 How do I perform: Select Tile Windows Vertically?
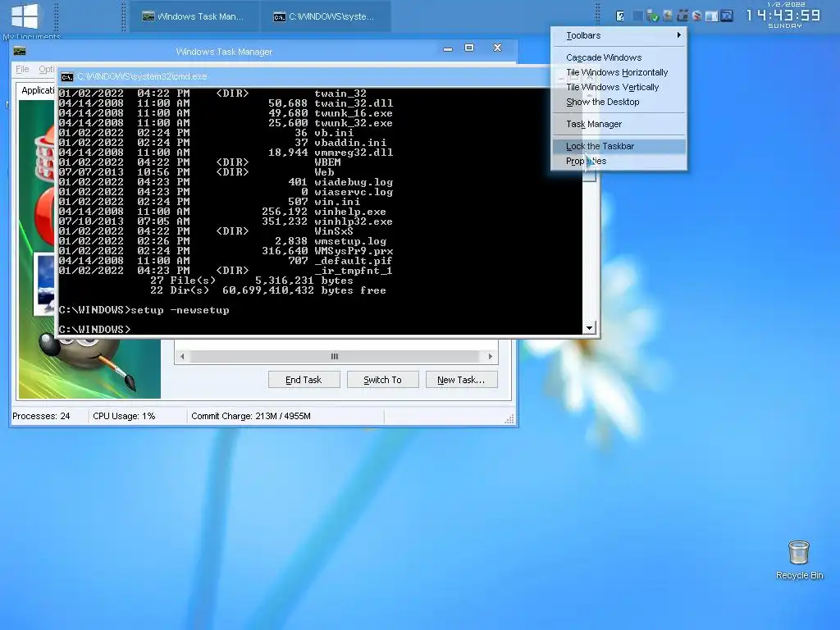pyautogui.click(x=619, y=87)
